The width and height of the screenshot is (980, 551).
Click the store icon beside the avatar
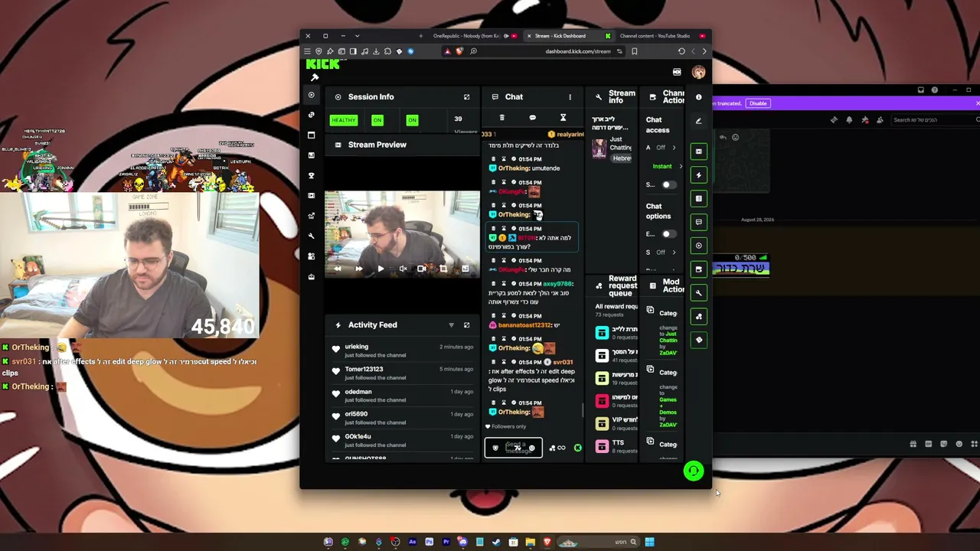point(677,72)
